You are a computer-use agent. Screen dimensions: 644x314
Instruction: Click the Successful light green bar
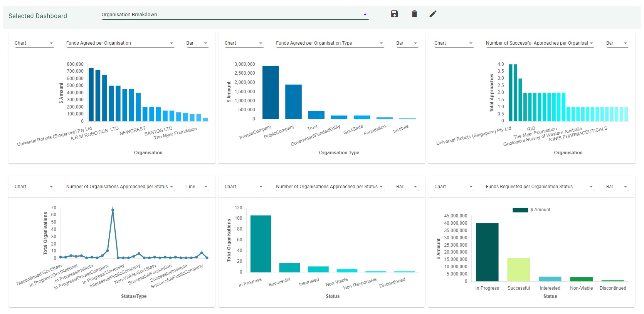click(x=518, y=269)
